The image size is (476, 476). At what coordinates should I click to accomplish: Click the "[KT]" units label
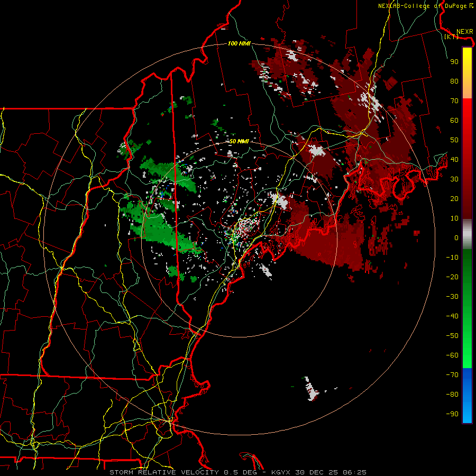coord(452,36)
